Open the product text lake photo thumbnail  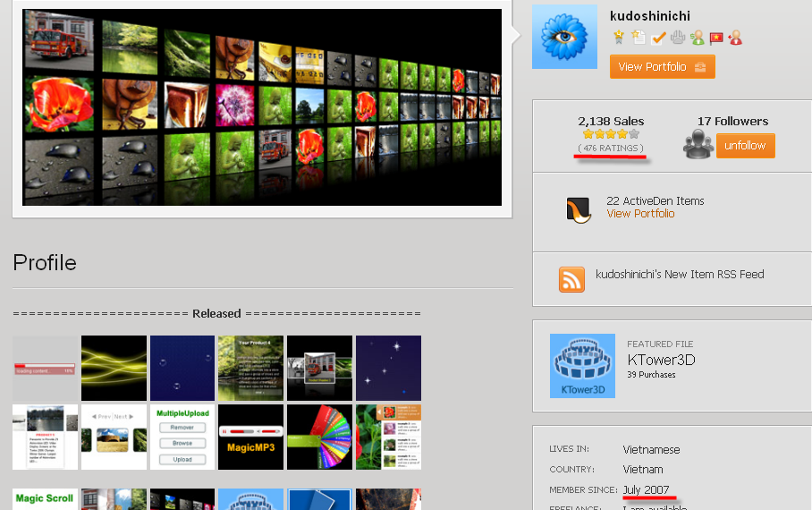45,437
